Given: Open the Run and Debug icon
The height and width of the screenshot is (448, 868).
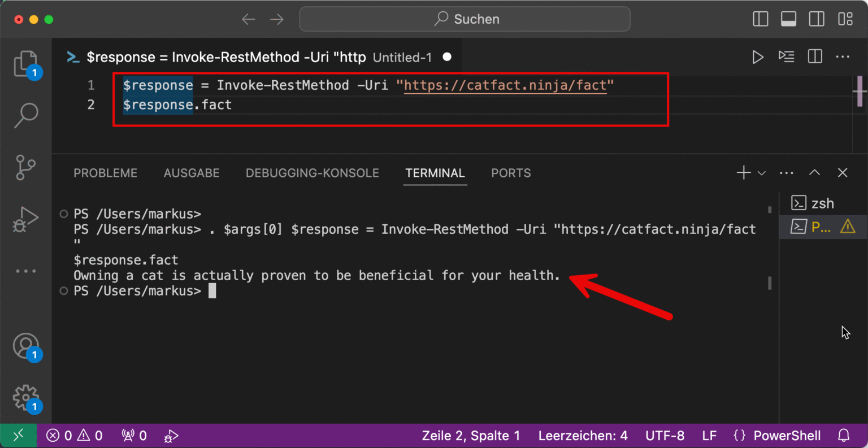Looking at the screenshot, I should coord(25,219).
